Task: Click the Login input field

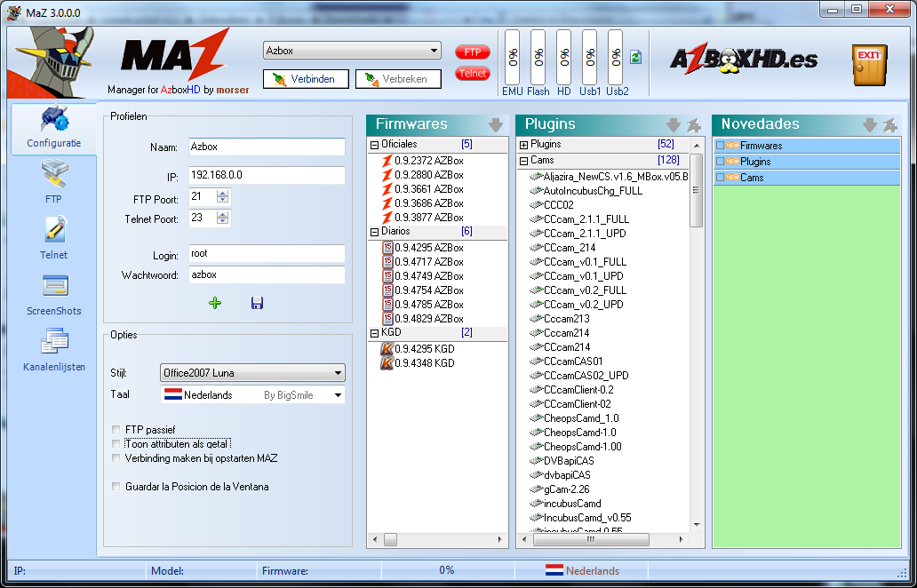Action: coord(267,254)
